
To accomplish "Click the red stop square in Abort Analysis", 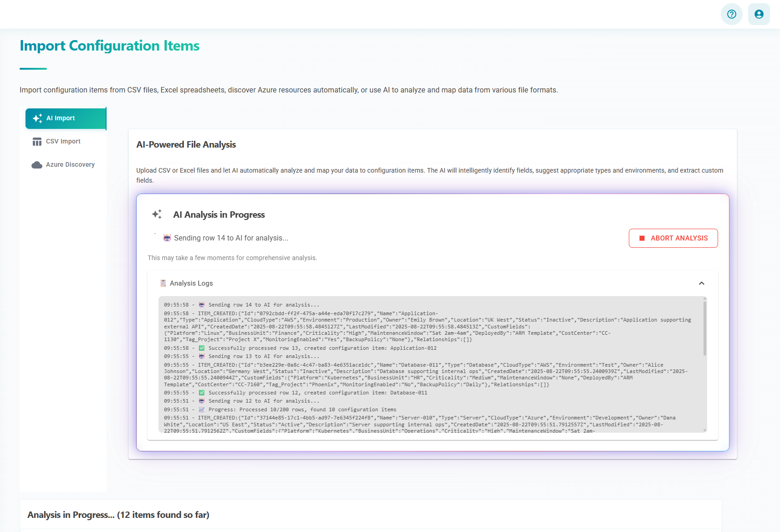I will (642, 238).
